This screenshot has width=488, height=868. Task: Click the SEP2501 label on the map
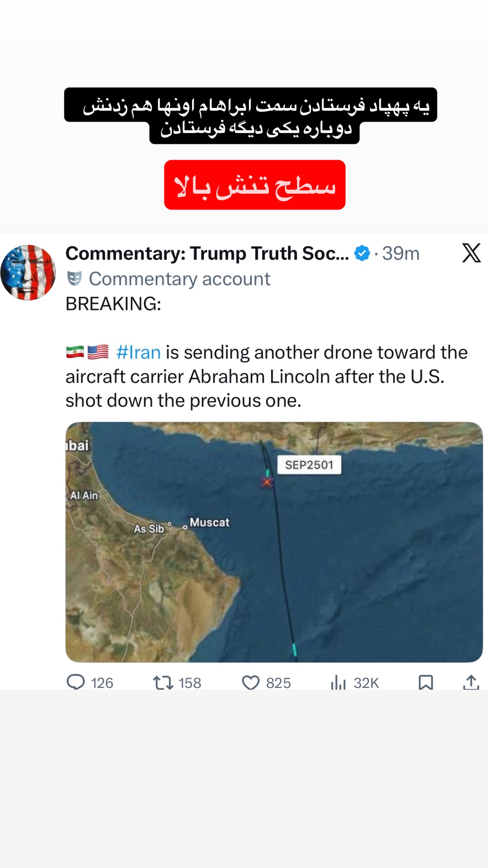click(x=309, y=465)
